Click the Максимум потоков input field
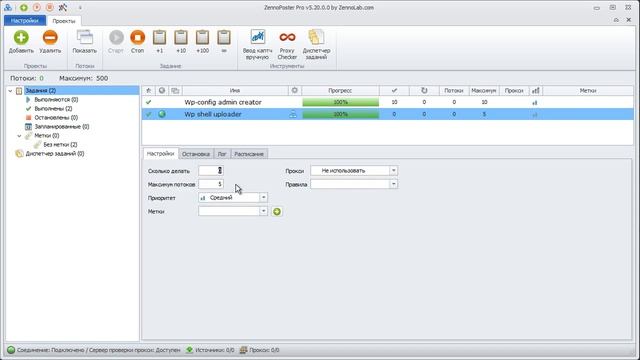The height and width of the screenshot is (360, 640). pos(211,184)
